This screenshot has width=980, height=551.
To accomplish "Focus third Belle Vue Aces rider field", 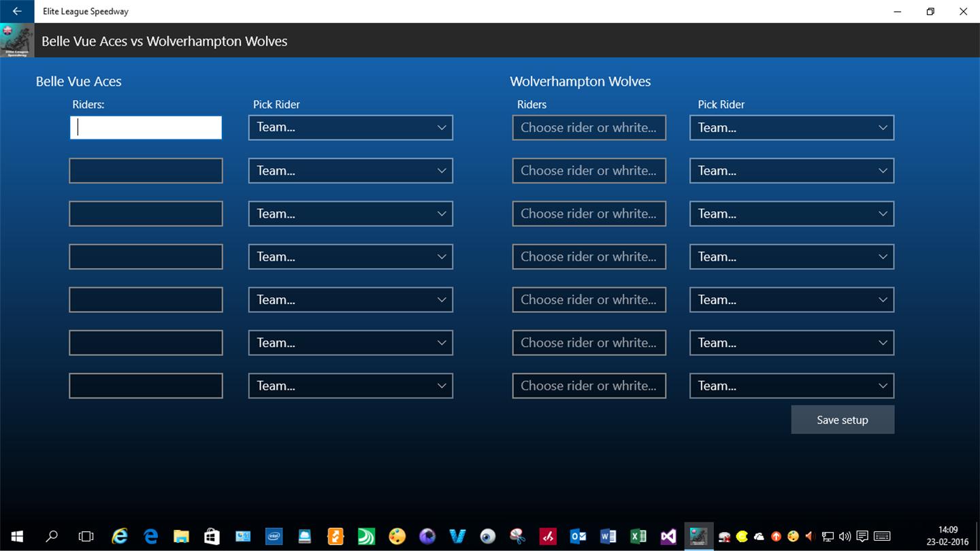I will pos(146,214).
